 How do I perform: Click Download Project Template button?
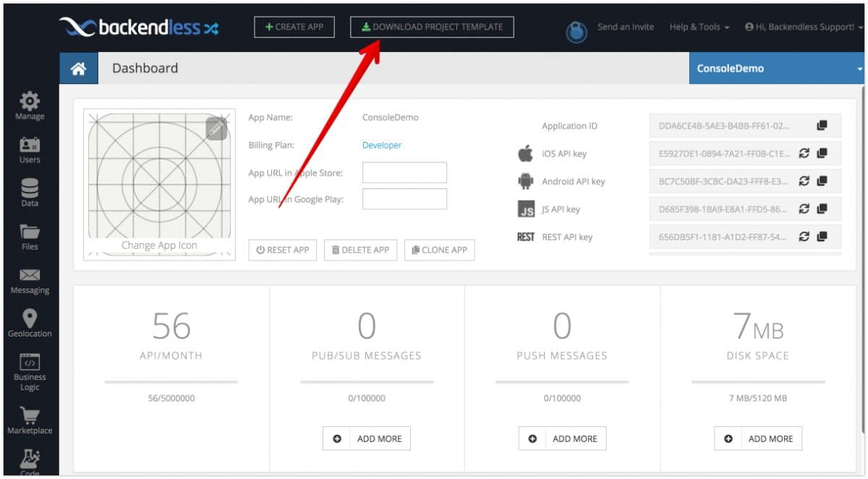[x=432, y=27]
